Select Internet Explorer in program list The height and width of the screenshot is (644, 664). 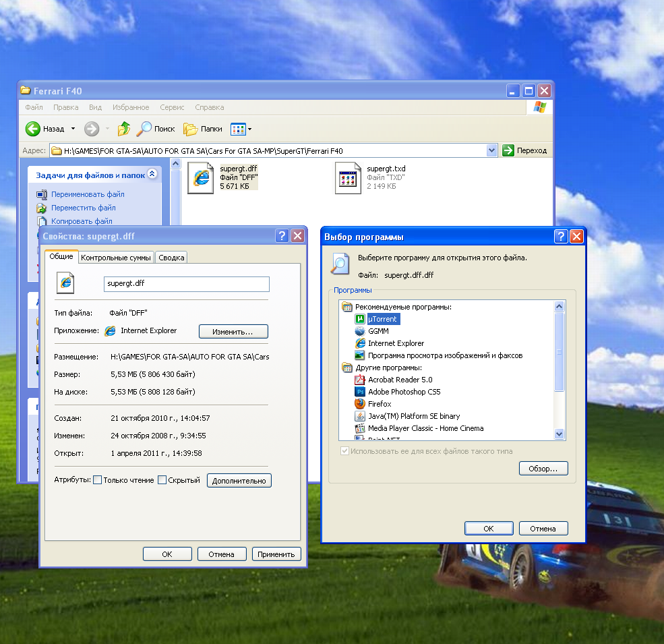396,343
